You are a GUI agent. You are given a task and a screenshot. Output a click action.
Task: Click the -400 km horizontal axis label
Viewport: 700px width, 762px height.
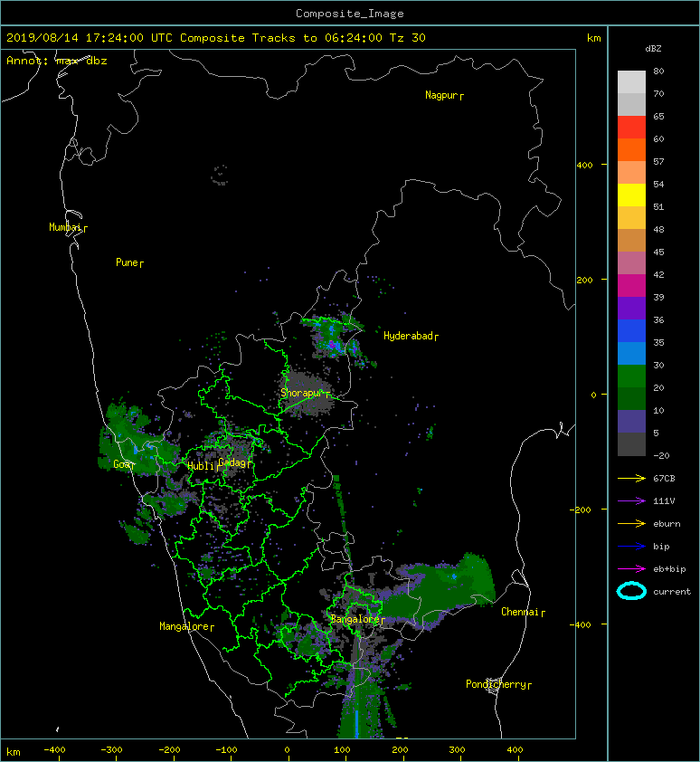coord(54,750)
